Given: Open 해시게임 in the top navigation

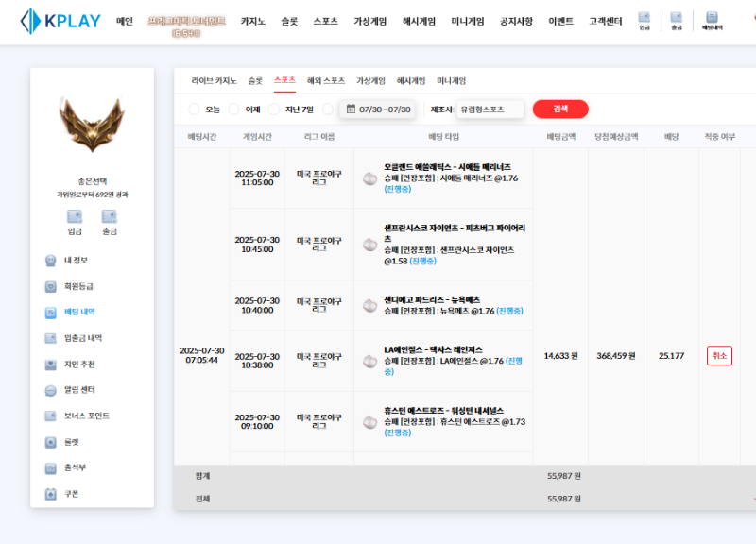Looking at the screenshot, I should click(x=419, y=21).
